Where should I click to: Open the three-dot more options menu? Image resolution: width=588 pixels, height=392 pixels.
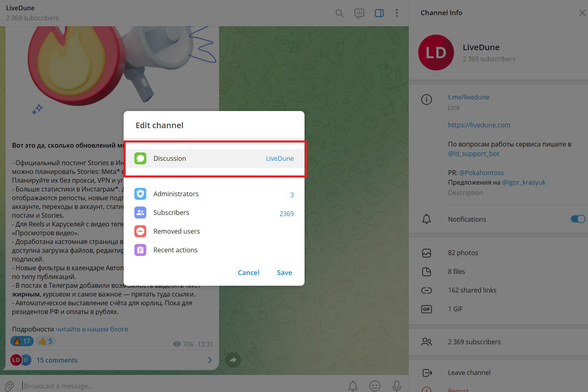coord(396,13)
